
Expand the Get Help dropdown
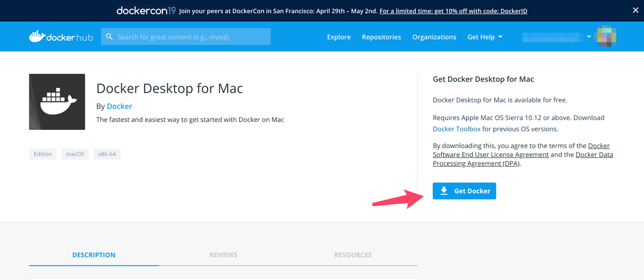pos(485,37)
